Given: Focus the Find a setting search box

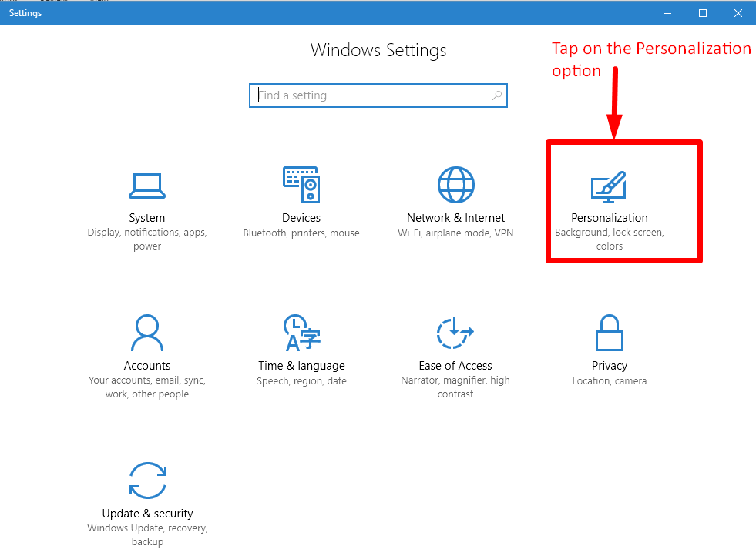Looking at the screenshot, I should click(x=378, y=95).
